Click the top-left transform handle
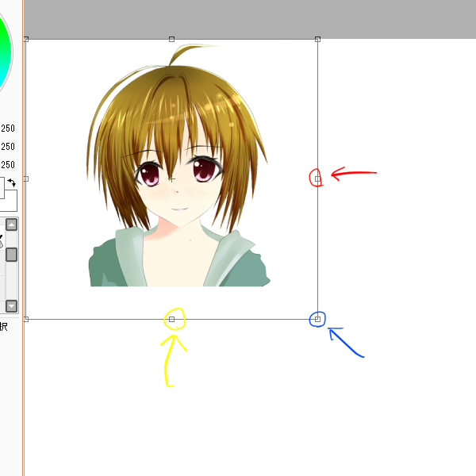 point(26,39)
